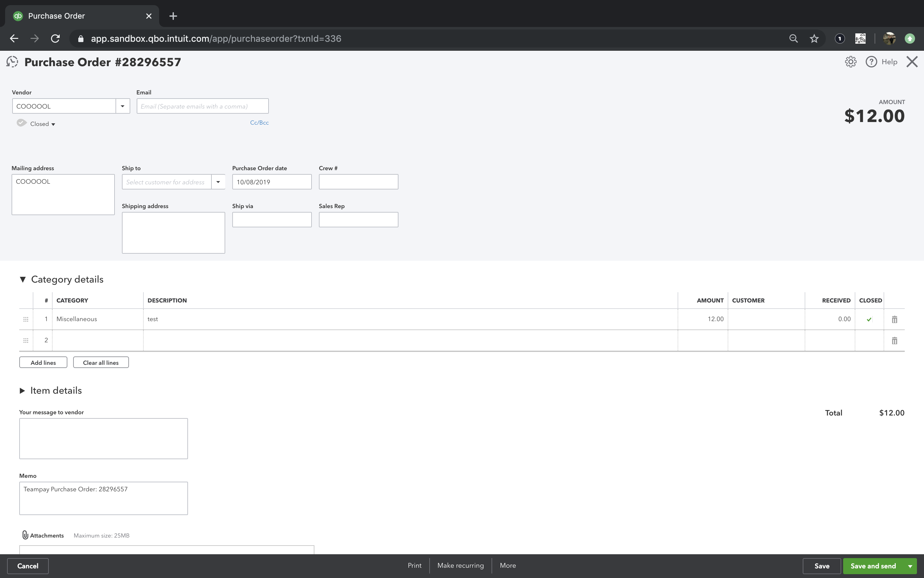Reload the page

(56, 39)
